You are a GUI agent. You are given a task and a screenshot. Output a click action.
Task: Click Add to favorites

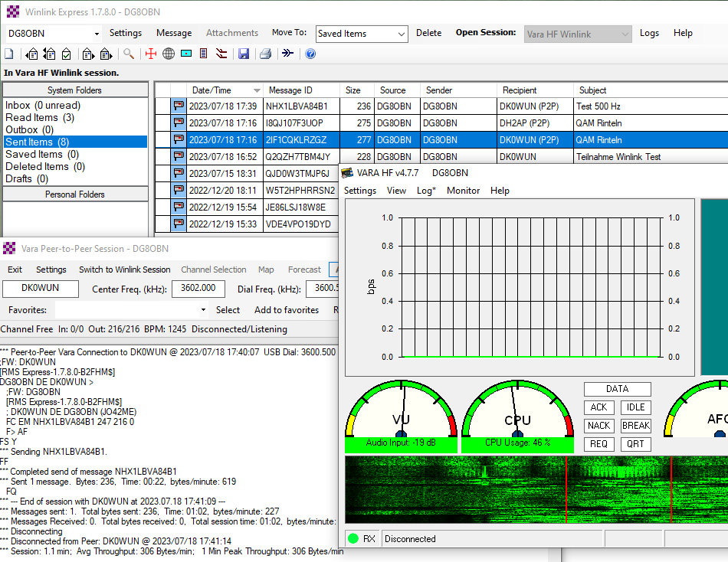(x=287, y=310)
